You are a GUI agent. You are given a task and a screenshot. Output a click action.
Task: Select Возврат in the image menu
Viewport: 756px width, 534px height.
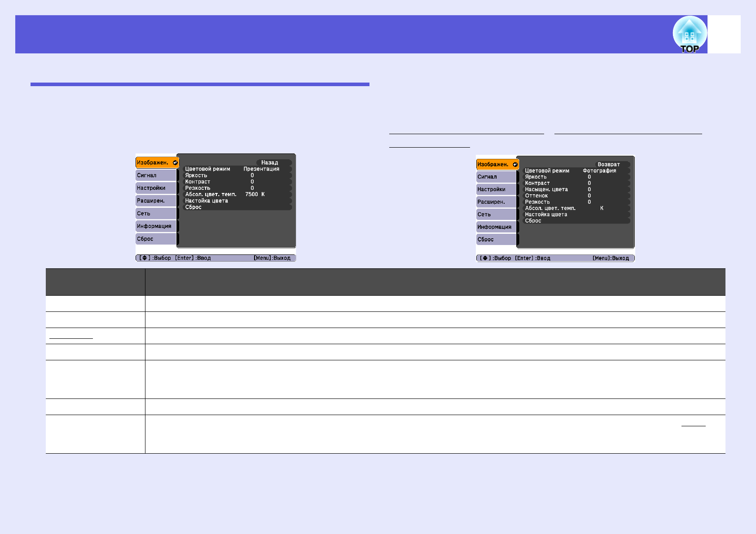[608, 165]
